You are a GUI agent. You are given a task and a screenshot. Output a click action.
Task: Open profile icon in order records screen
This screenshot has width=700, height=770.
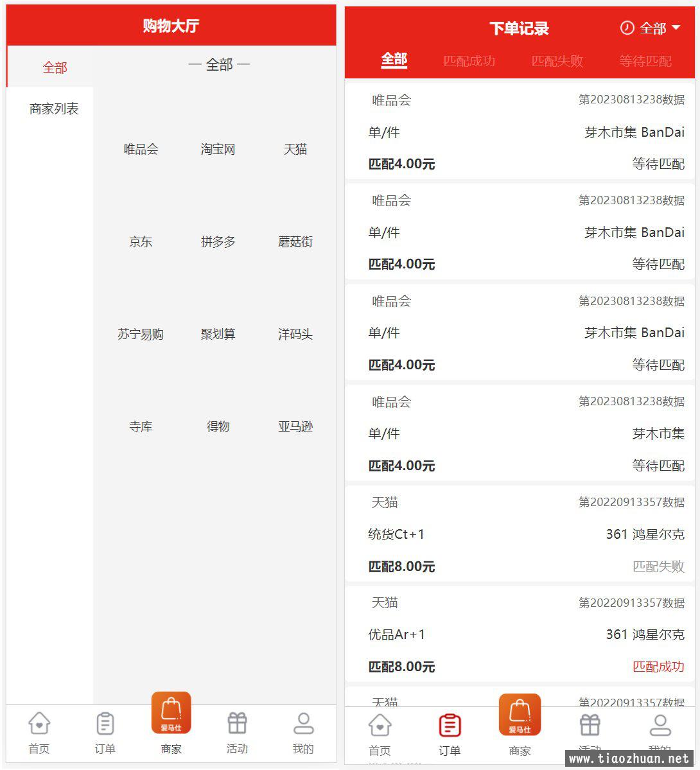pyautogui.click(x=660, y=725)
